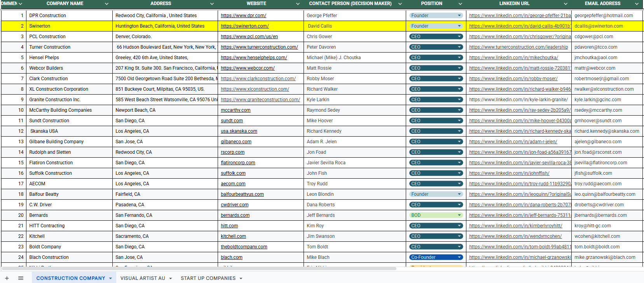Open the theboldtcompany.com website link
Image resolution: width=644 pixels, height=283 pixels.
pyautogui.click(x=244, y=247)
